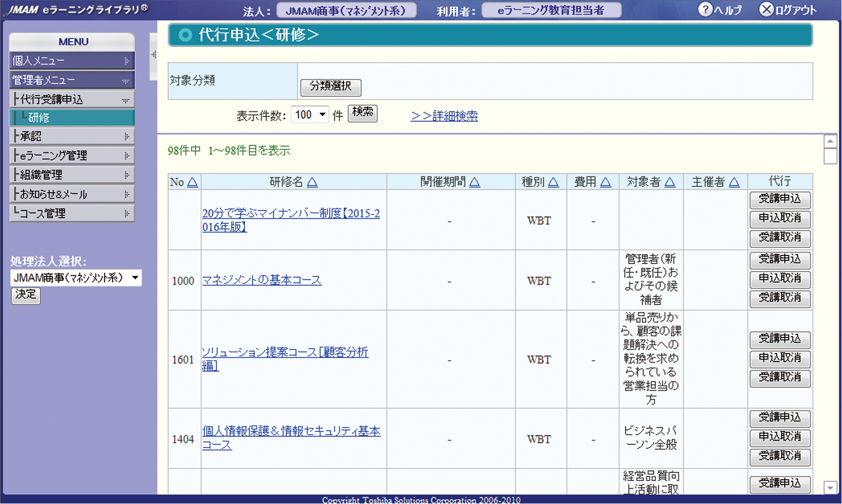This screenshot has height=504, width=842.
Task: Click the 1601 course number cell
Action: 183,360
